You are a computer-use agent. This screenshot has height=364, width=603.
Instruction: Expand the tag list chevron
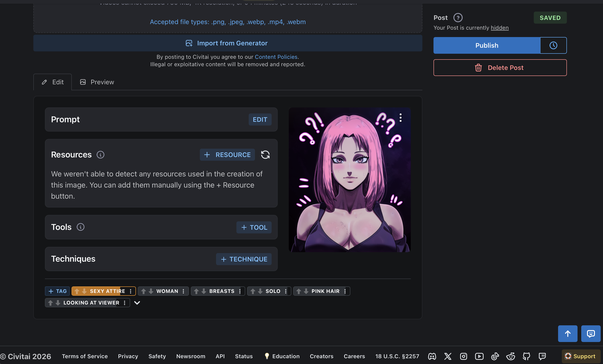137,303
